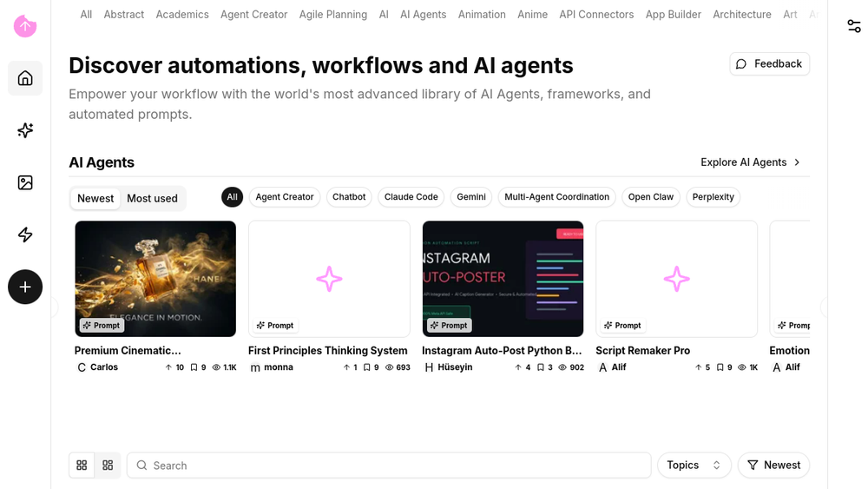
Task: Select the Claude Code filter chip
Action: point(411,196)
